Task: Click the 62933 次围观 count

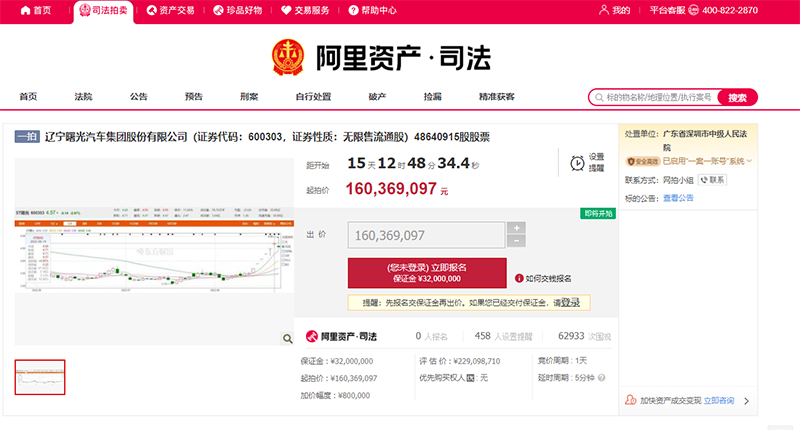Action: pos(584,336)
